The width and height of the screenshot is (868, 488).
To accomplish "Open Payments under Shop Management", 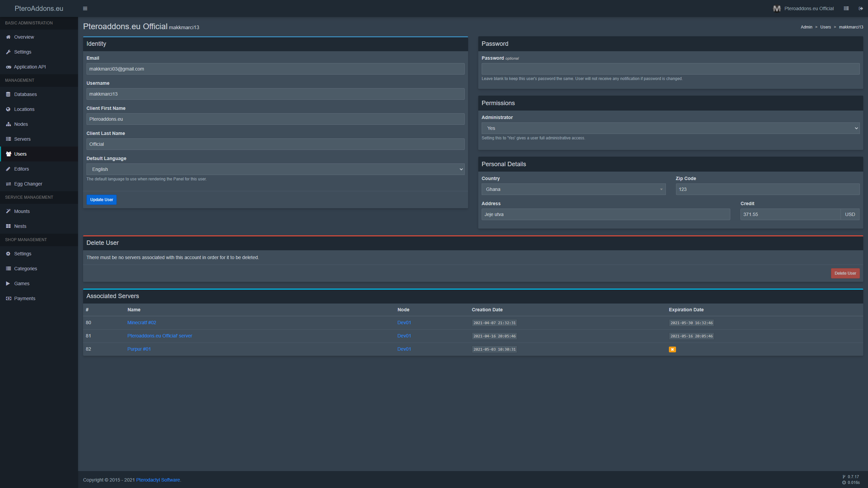I will point(24,298).
